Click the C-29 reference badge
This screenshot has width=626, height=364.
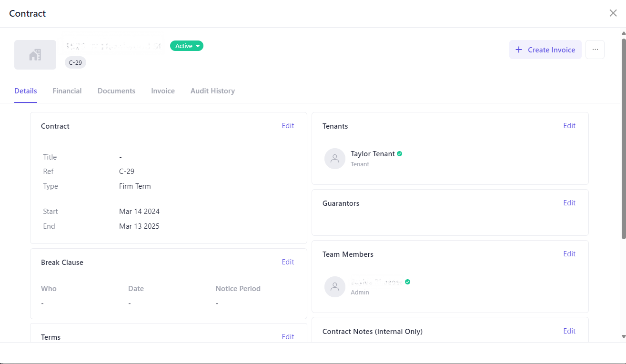pyautogui.click(x=75, y=62)
